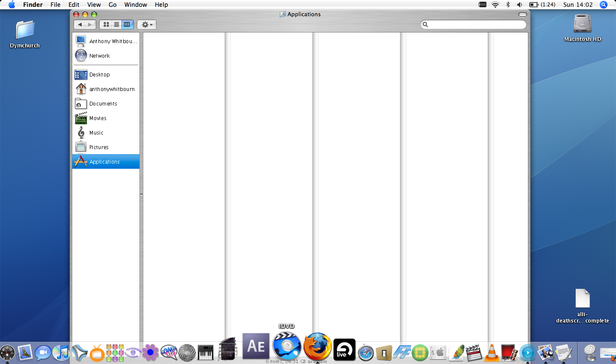Open the purple flower app in Dock
Screen dimensions: 616x364
(x=150, y=352)
